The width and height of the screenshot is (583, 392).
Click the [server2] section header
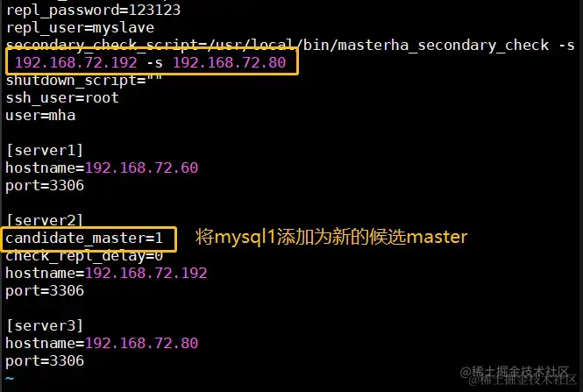[45, 220]
